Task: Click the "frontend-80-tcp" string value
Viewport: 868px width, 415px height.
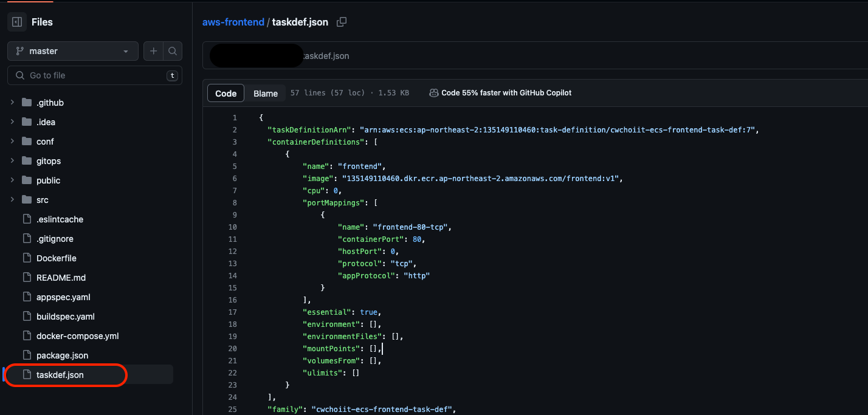Action: [x=412, y=227]
